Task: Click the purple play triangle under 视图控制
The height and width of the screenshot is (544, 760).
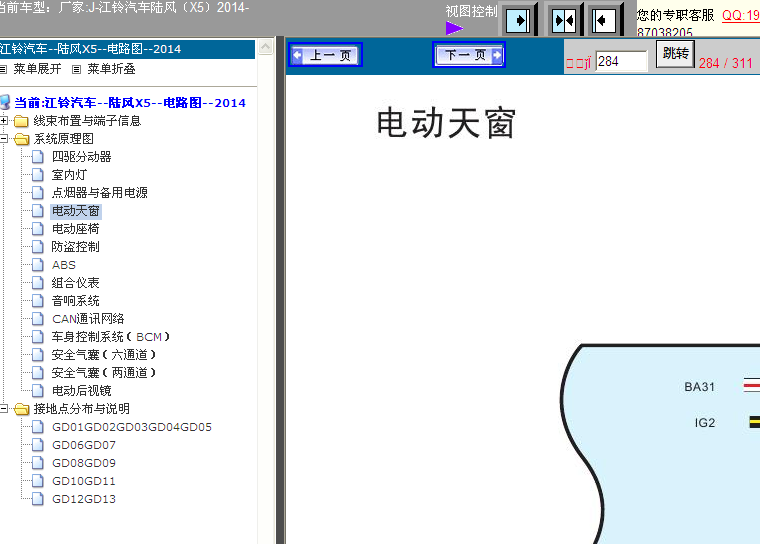Action: (454, 28)
